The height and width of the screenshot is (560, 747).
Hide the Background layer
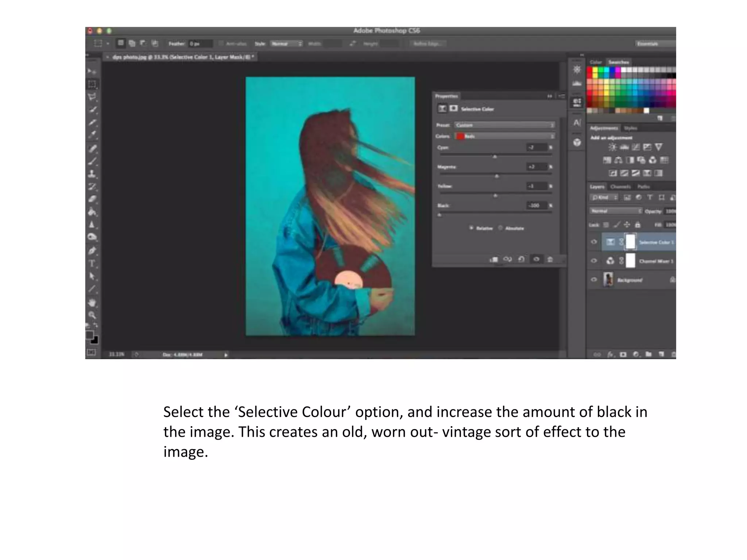pos(594,280)
